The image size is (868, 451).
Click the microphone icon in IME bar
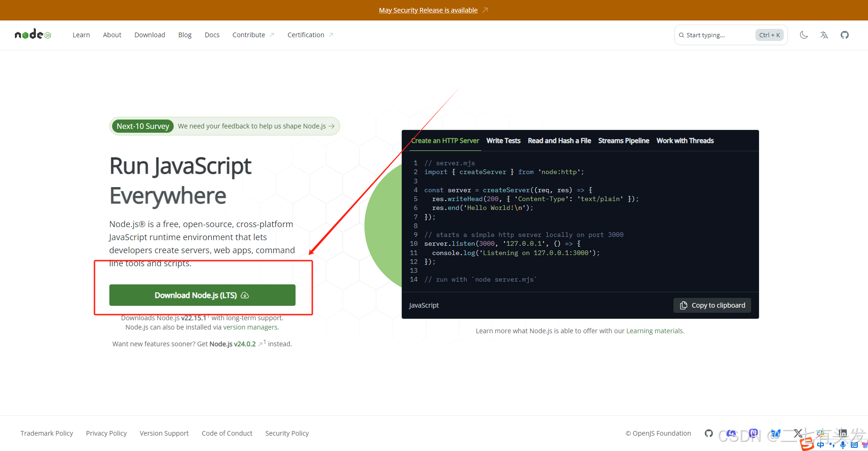[x=843, y=445]
